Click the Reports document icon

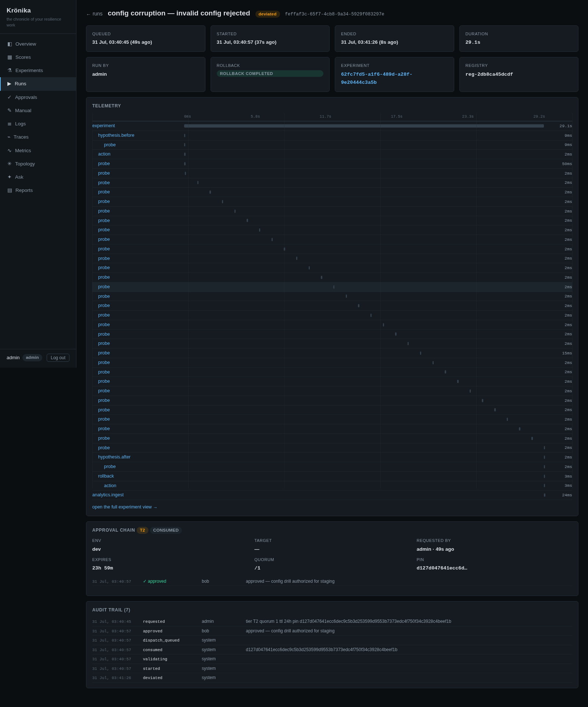point(10,190)
